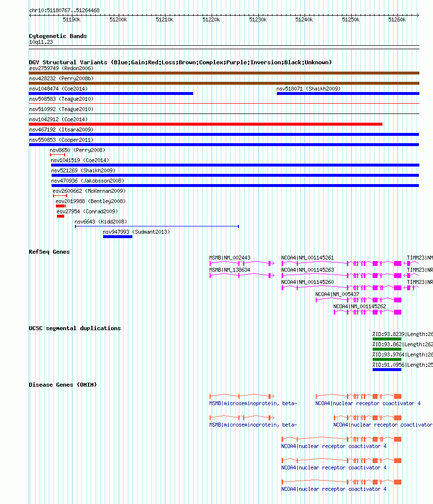Click the 51210k ruler label
The width and height of the screenshot is (433, 504).
click(164, 19)
